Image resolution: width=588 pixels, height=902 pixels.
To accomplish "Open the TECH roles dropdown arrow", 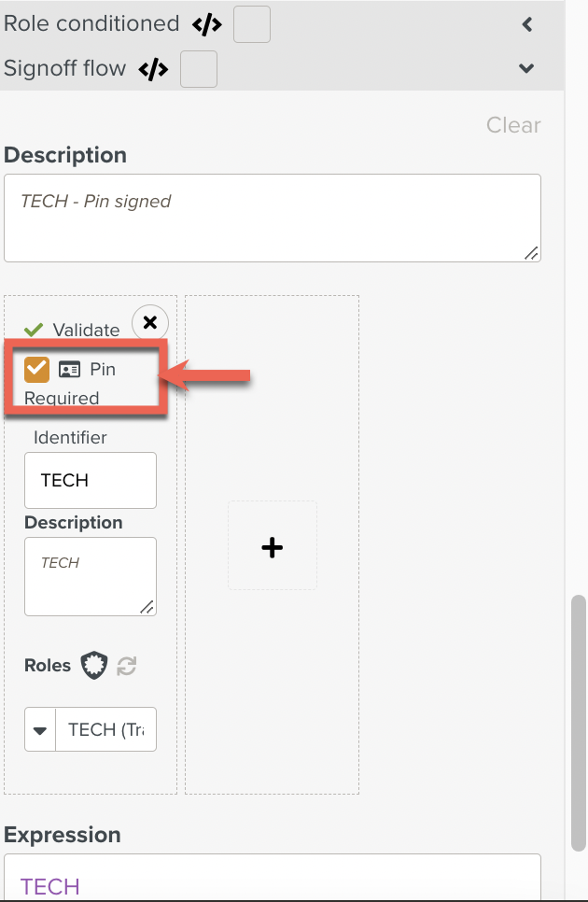I will (x=39, y=730).
